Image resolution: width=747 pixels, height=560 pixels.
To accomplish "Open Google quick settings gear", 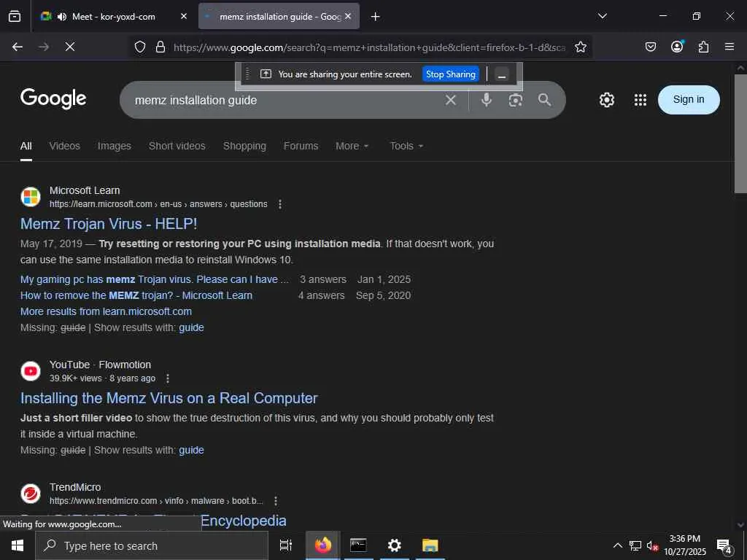I will click(x=606, y=100).
